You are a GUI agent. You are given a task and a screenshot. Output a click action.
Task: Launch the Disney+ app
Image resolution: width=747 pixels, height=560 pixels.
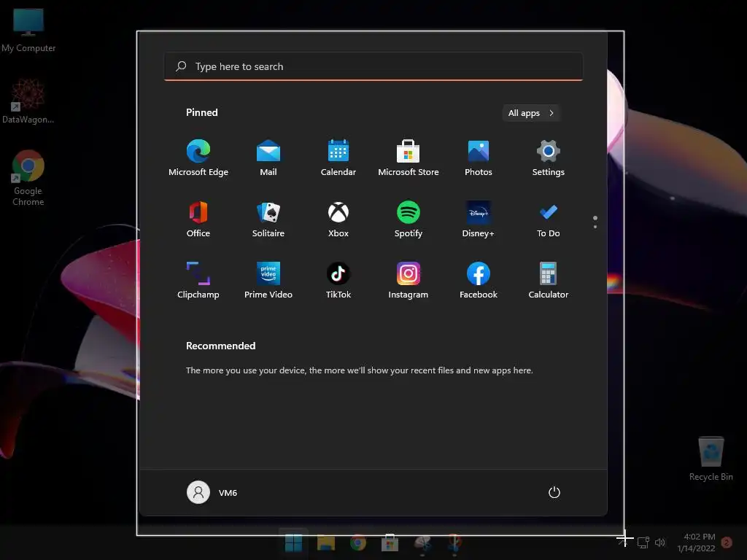tap(479, 219)
